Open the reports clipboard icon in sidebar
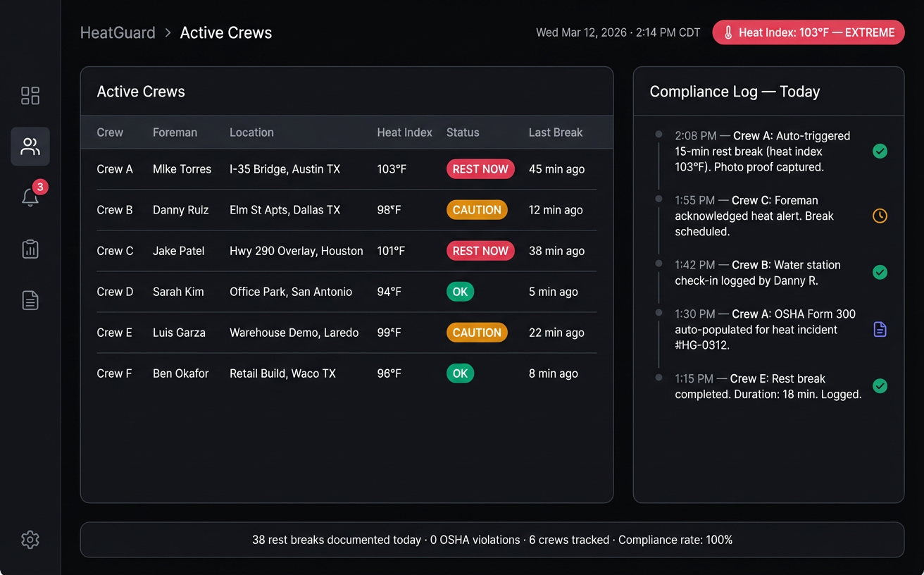Viewport: 924px width, 575px height. tap(30, 249)
